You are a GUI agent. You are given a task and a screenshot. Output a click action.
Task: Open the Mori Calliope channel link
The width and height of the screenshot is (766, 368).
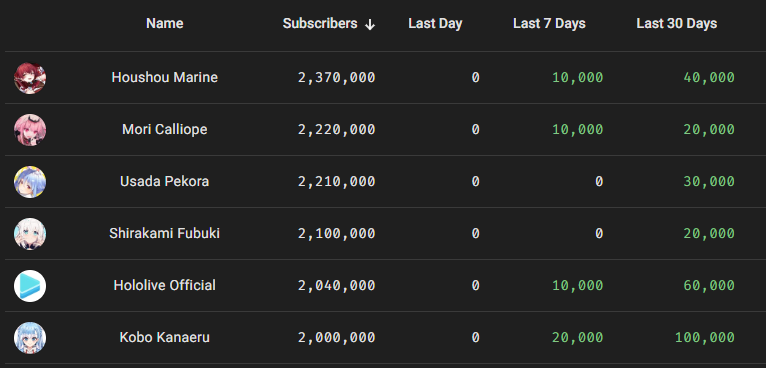[165, 130]
